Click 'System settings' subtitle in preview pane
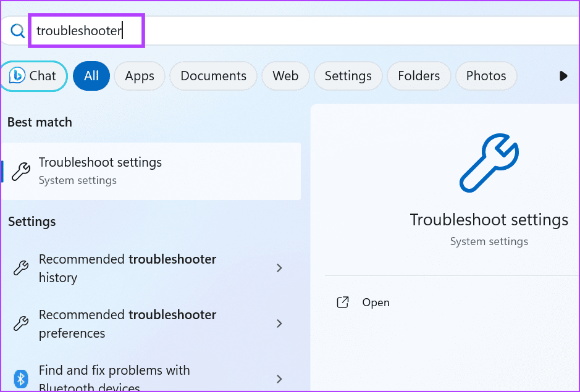The height and width of the screenshot is (392, 580). [x=489, y=241]
